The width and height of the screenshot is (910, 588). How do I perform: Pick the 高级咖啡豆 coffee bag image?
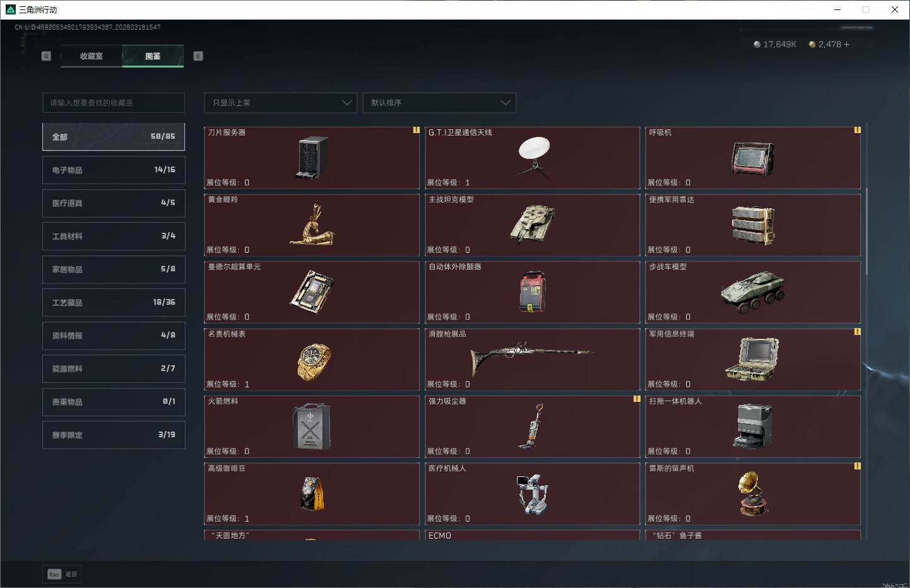click(312, 493)
